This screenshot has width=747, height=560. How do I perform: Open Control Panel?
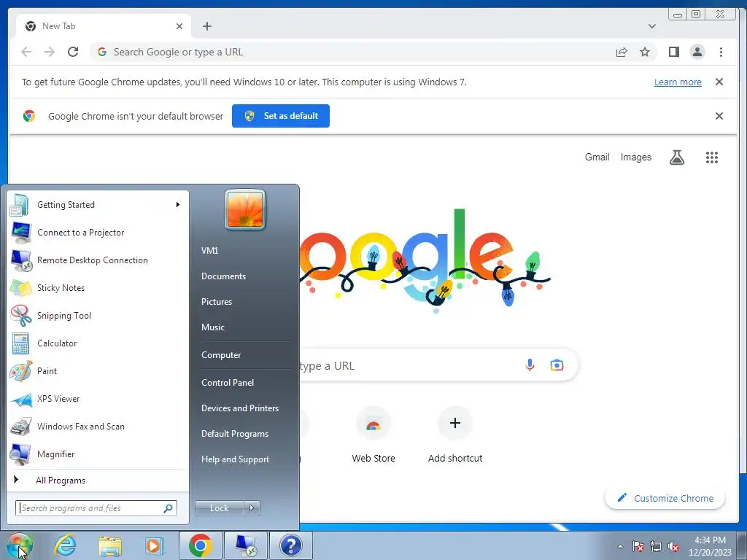(x=228, y=382)
